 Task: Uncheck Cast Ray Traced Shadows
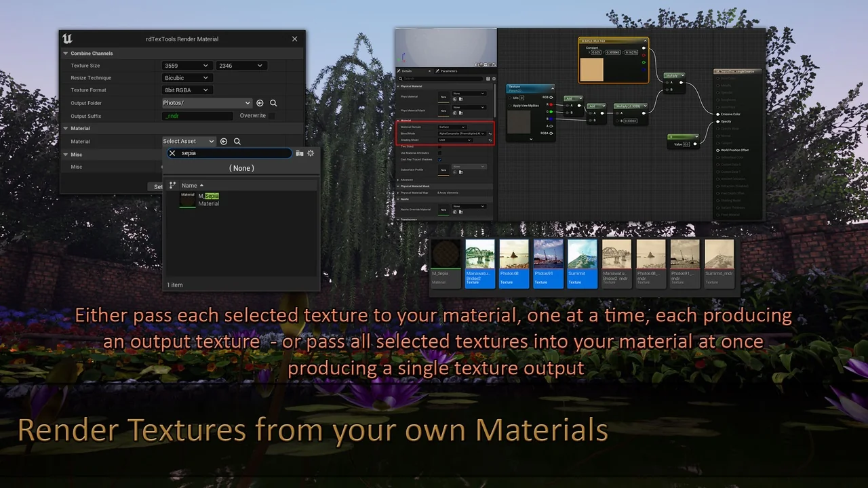439,159
